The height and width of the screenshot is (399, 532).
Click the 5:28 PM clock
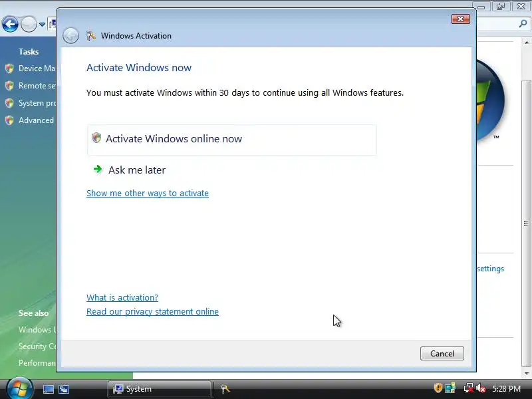(507, 389)
